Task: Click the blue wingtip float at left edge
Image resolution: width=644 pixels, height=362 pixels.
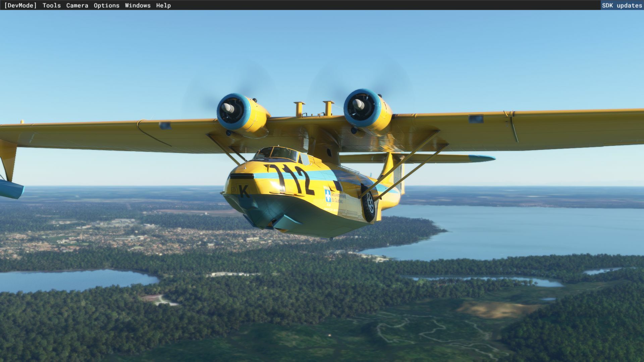Action: [x=11, y=188]
